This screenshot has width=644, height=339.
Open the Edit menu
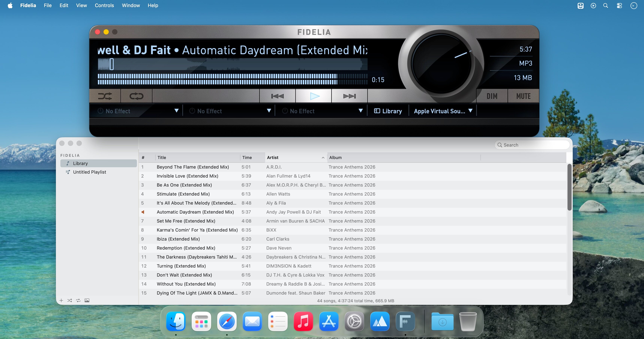point(64,5)
